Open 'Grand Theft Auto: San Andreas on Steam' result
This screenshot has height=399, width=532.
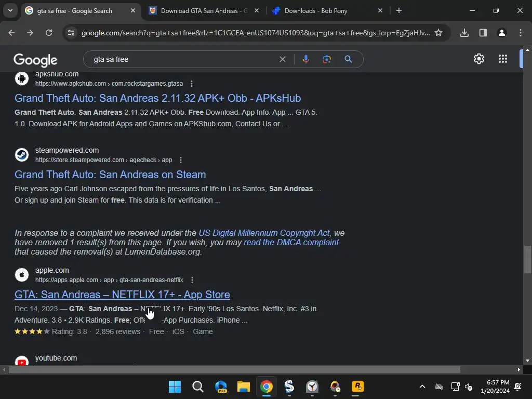110,175
